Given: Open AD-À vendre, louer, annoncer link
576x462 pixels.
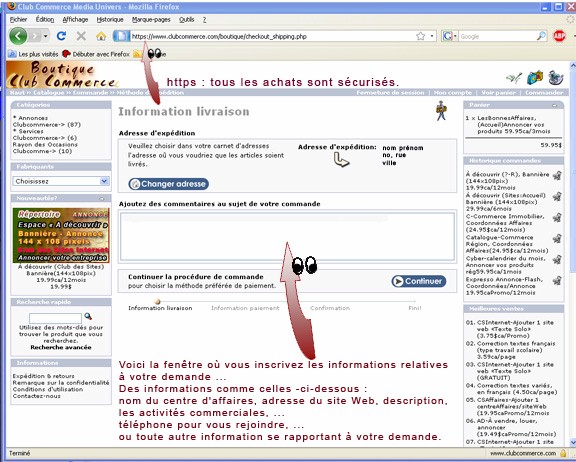Looking at the screenshot, I should coord(516,427).
